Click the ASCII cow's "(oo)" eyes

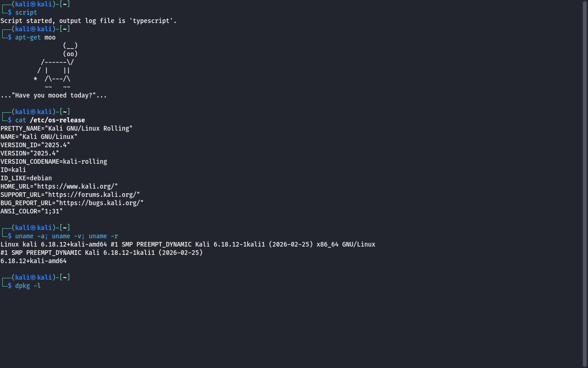(x=70, y=54)
